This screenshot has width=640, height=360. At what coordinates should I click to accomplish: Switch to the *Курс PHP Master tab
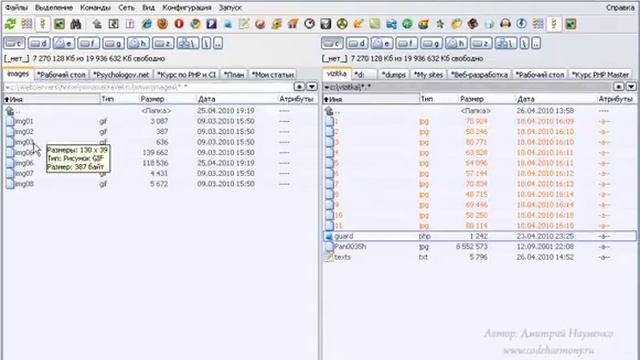pos(600,75)
